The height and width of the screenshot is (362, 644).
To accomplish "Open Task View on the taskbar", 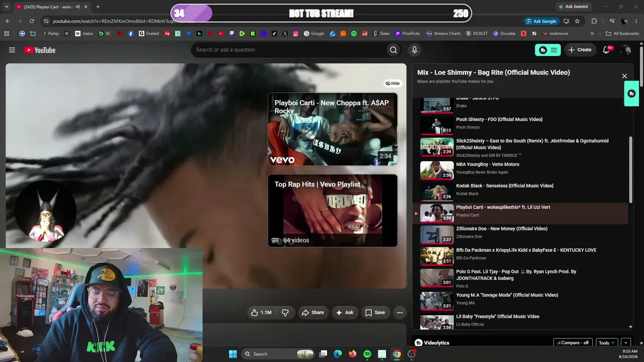I will pyautogui.click(x=323, y=354).
